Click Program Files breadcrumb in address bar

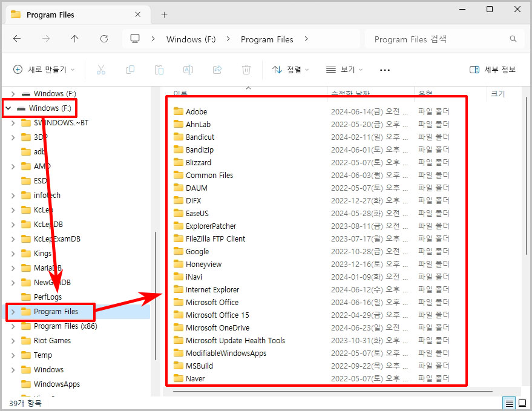(267, 39)
